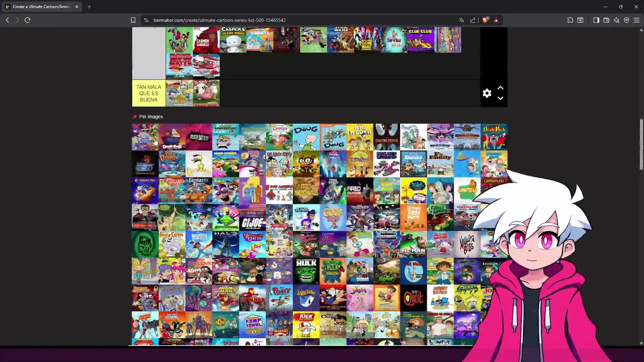Screen dimensions: 644x362
Task: Click the Green Eggs and Ham image
Action: point(414,217)
